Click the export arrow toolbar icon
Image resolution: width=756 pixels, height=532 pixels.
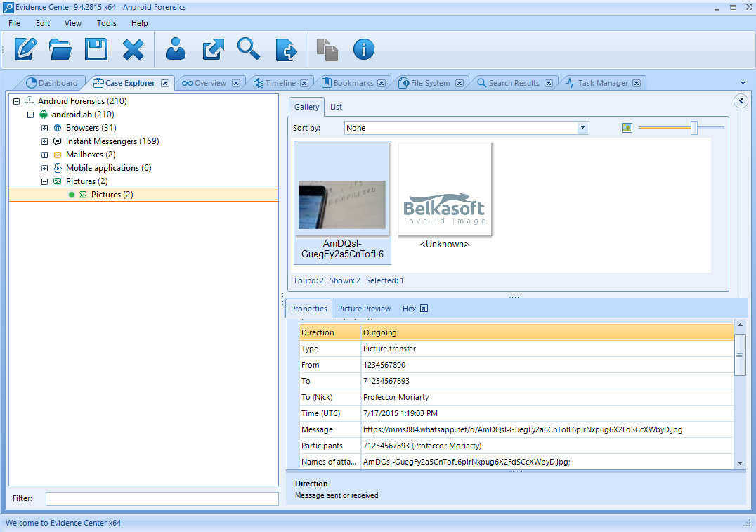click(x=213, y=49)
